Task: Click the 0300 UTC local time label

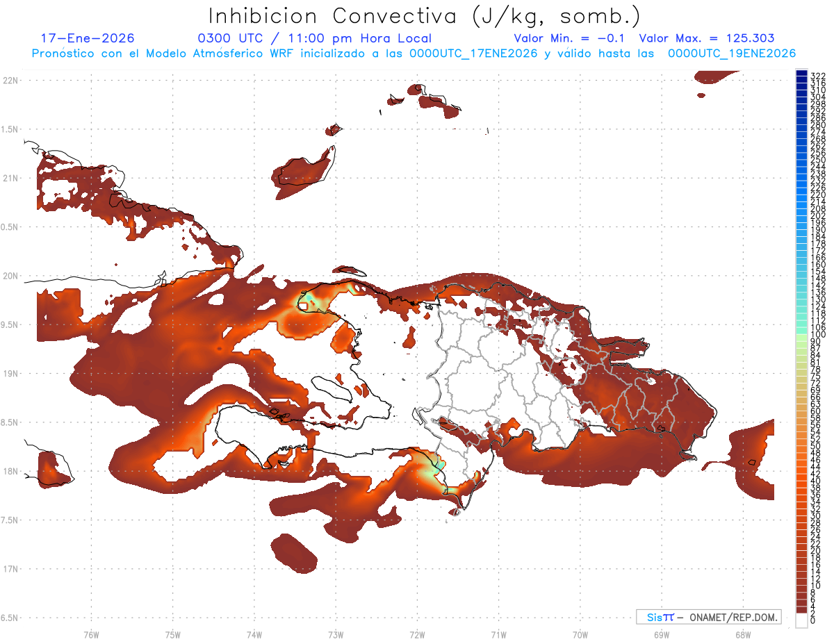Action: 315,38
